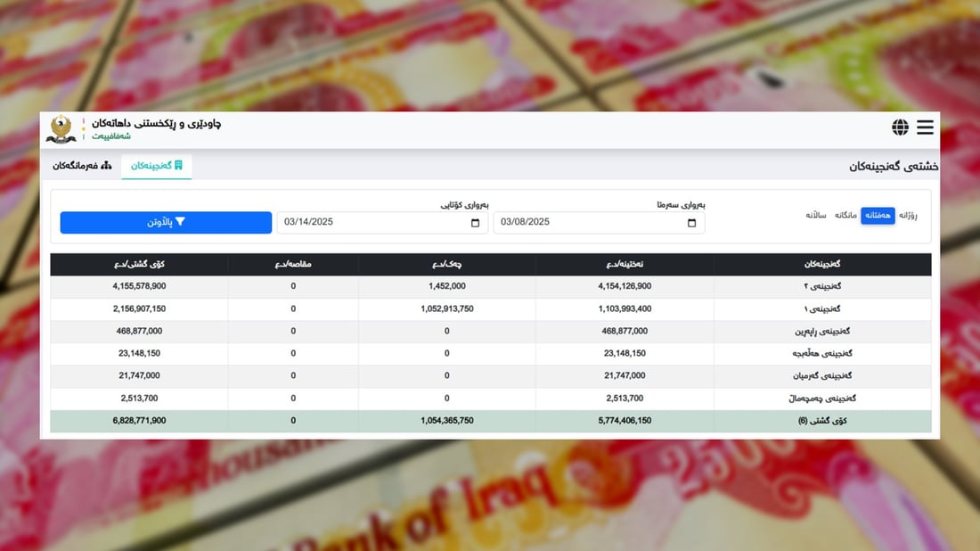The height and width of the screenshot is (551, 980).
Task: Click the total value 2,156,907,150
Action: [139, 308]
